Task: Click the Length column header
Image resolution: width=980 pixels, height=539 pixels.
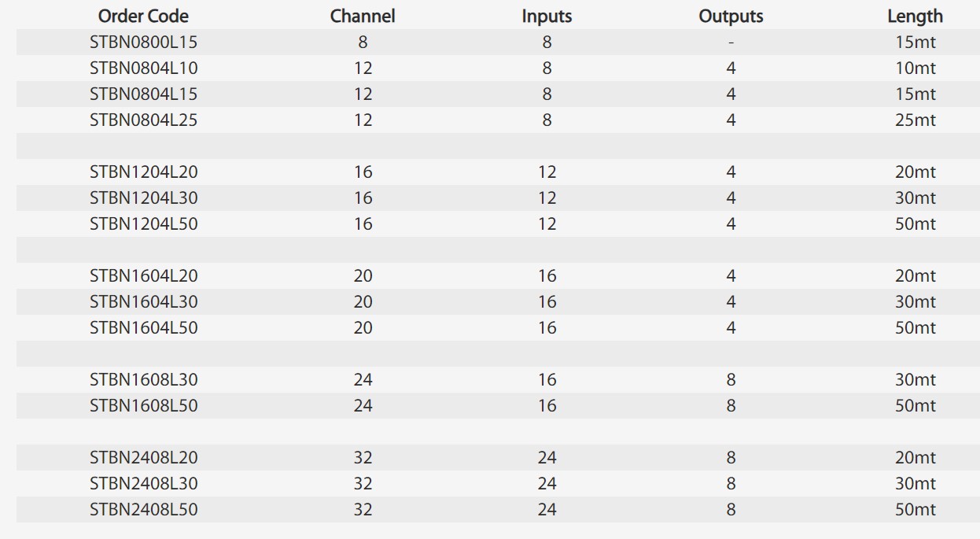Action: (x=915, y=16)
